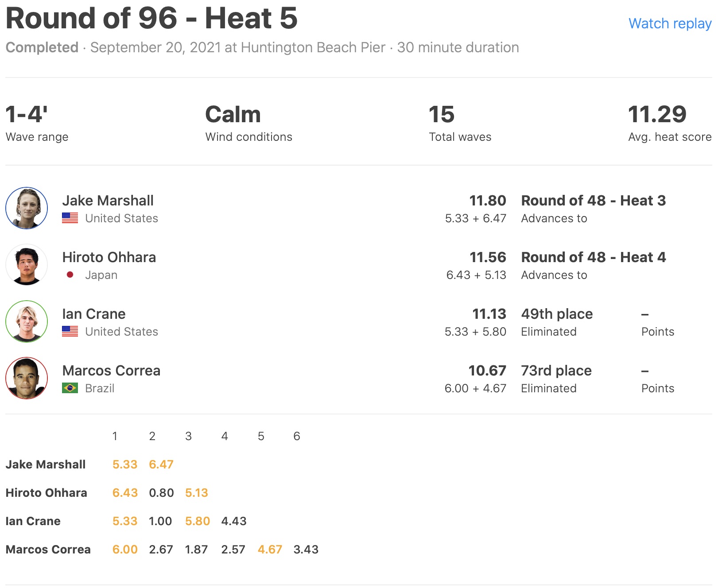Click the United States flag under Ian Crane
Image resolution: width=722 pixels, height=588 pixels.
[70, 332]
